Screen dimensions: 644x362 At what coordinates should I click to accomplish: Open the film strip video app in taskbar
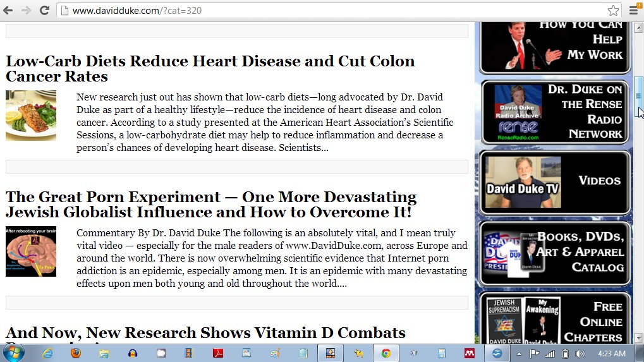pyautogui.click(x=189, y=353)
